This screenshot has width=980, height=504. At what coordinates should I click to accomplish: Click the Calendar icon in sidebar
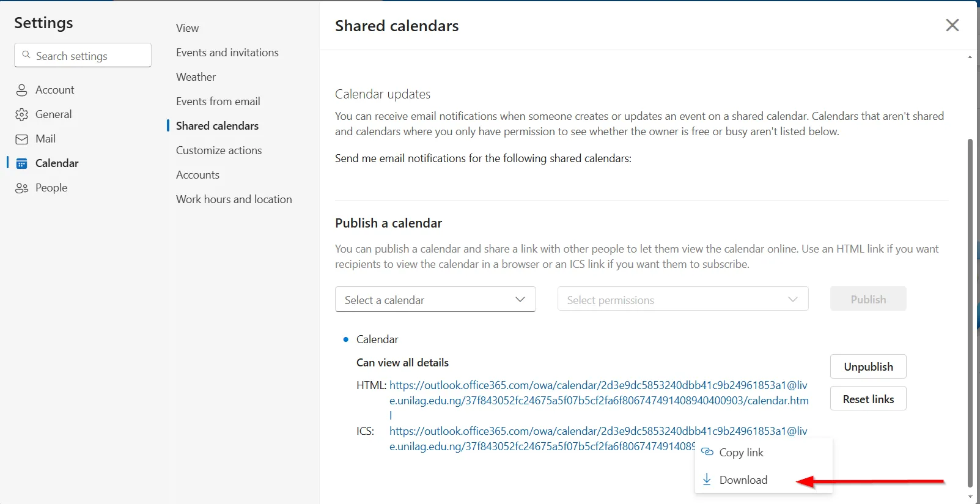point(21,163)
